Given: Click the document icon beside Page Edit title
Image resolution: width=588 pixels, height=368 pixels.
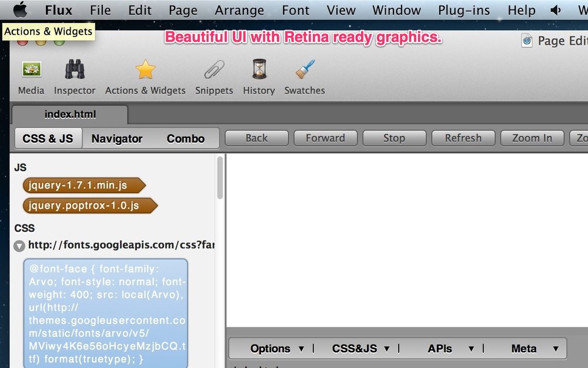Looking at the screenshot, I should (527, 40).
